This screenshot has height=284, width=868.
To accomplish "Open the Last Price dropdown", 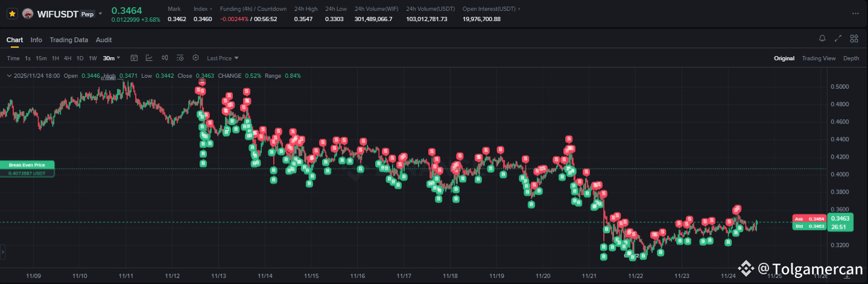I will click(x=223, y=58).
